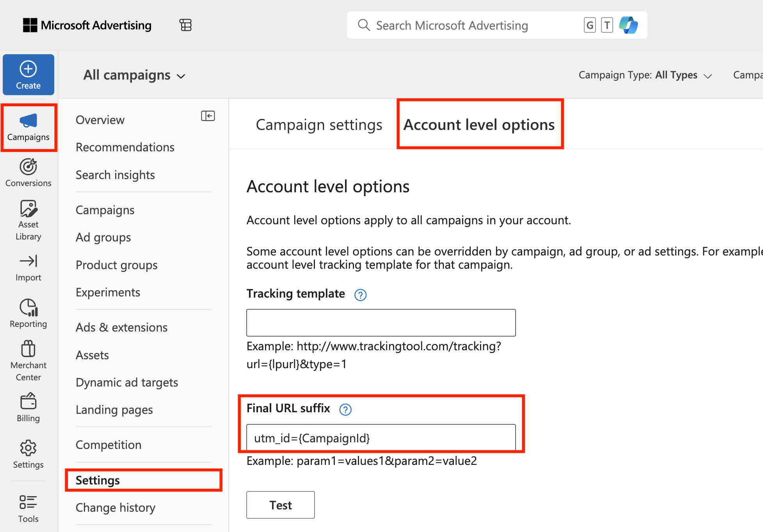Click into the Tracking template field
763x532 pixels.
(381, 323)
